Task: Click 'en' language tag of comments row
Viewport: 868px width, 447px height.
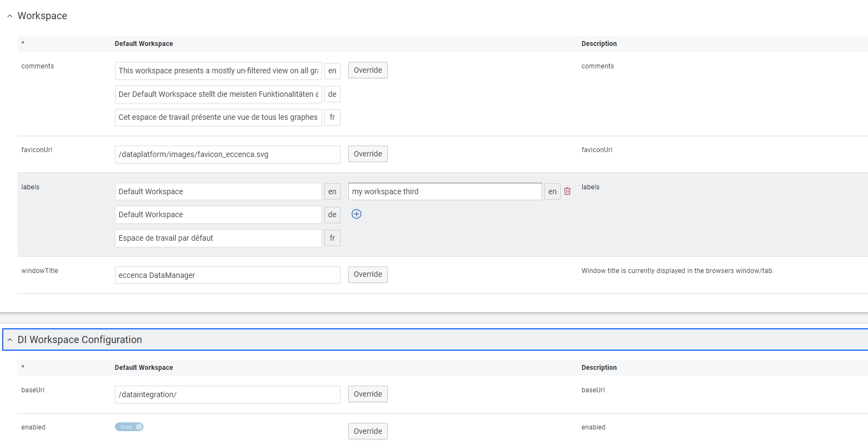Action: tap(332, 71)
